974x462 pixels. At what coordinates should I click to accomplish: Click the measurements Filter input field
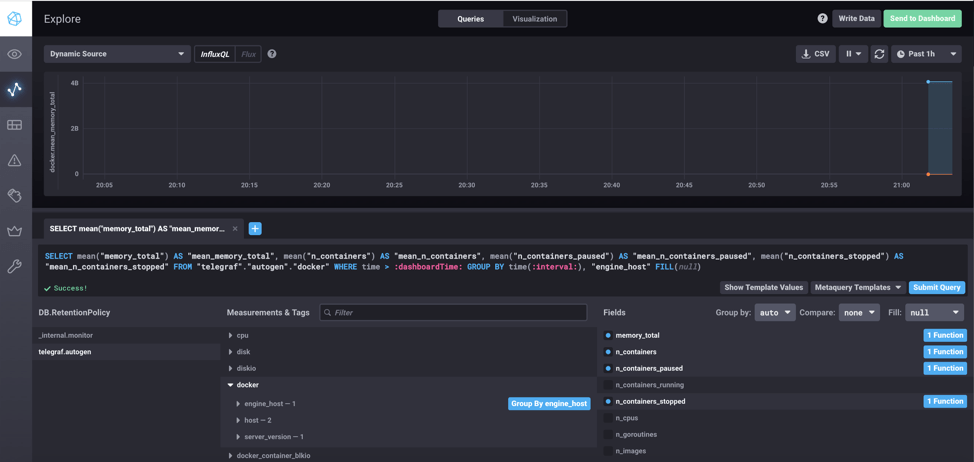click(x=453, y=313)
